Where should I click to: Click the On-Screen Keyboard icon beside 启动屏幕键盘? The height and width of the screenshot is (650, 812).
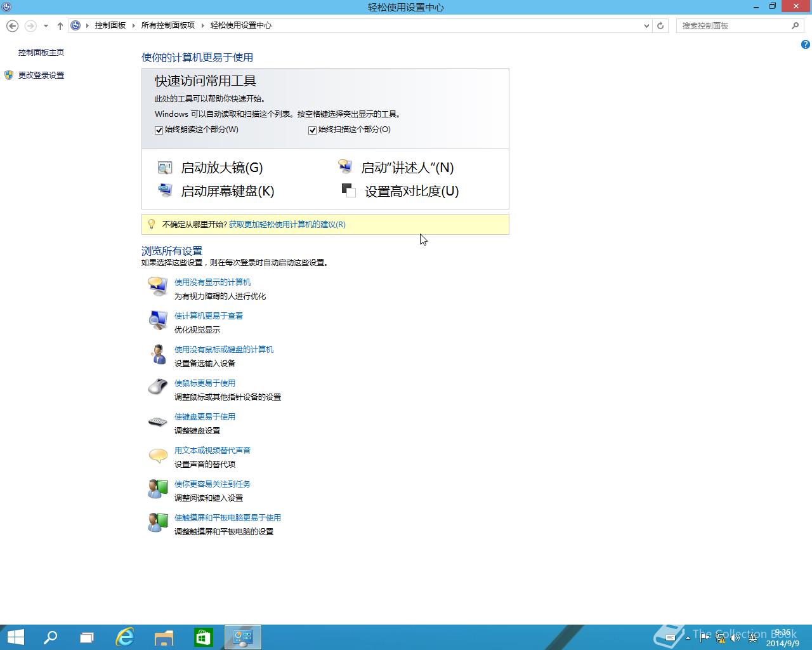click(x=164, y=190)
